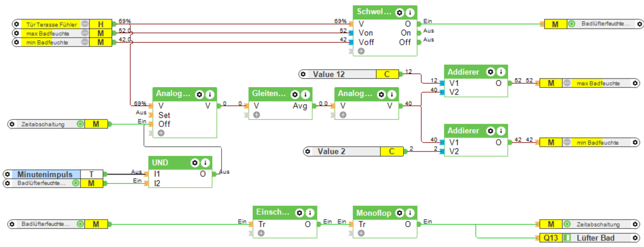Click info icon on lower Addierer block

click(501, 131)
